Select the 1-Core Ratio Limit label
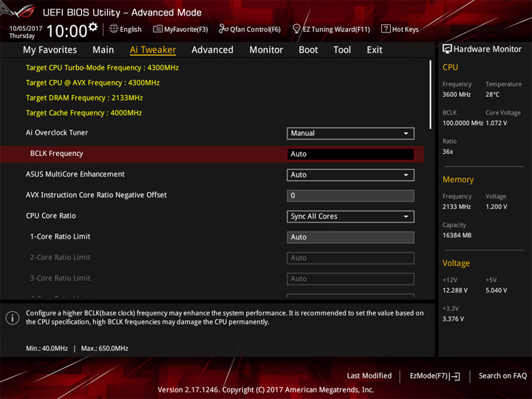 point(60,236)
